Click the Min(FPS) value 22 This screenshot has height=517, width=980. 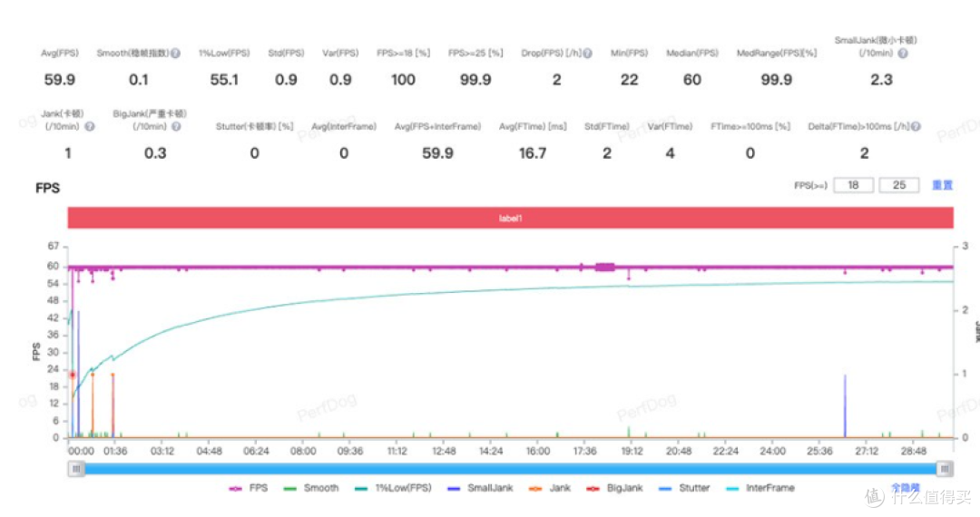coord(630,80)
